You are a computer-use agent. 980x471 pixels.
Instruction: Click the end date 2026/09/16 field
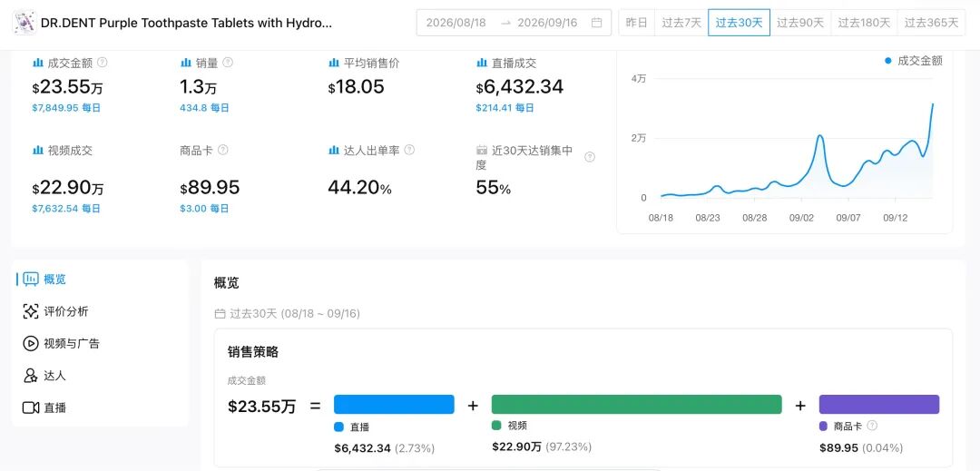click(548, 23)
